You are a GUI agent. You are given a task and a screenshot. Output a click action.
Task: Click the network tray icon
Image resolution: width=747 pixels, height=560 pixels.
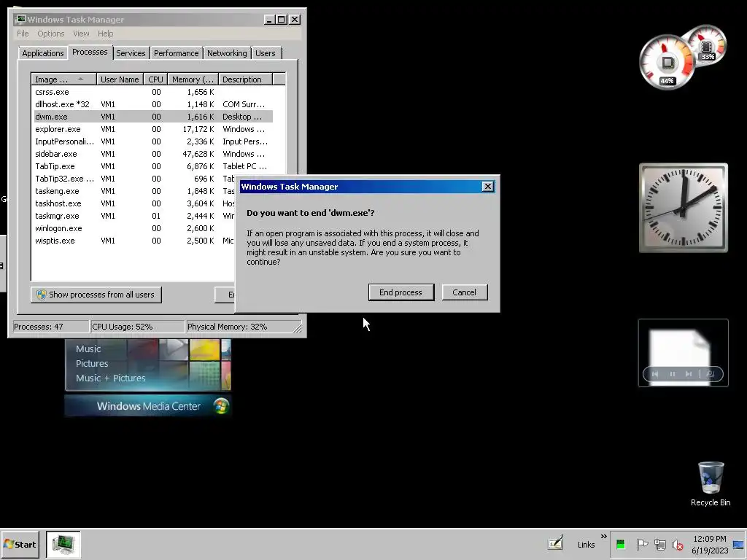tap(659, 544)
